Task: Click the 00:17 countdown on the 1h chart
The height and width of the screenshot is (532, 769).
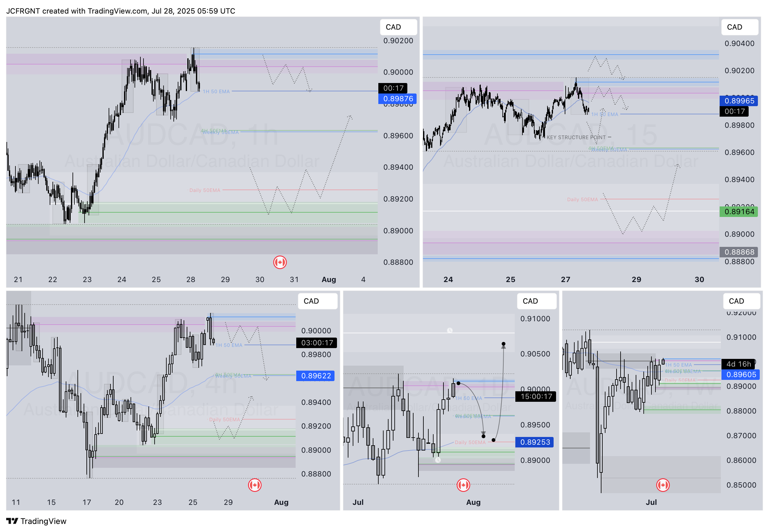Action: click(393, 88)
